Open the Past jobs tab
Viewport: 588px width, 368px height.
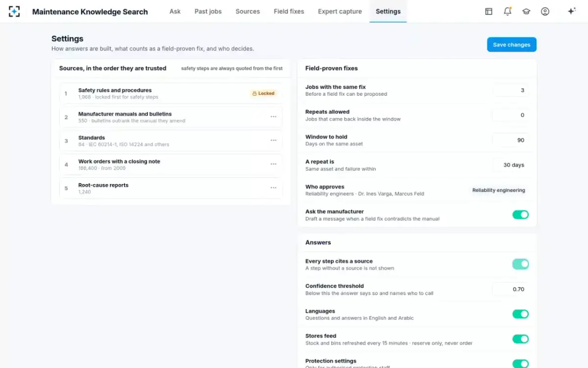(208, 11)
